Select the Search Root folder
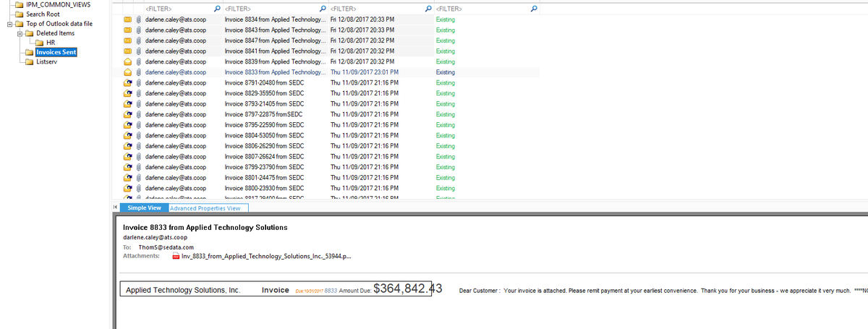Viewport: 868px width, 329px height. point(43,14)
